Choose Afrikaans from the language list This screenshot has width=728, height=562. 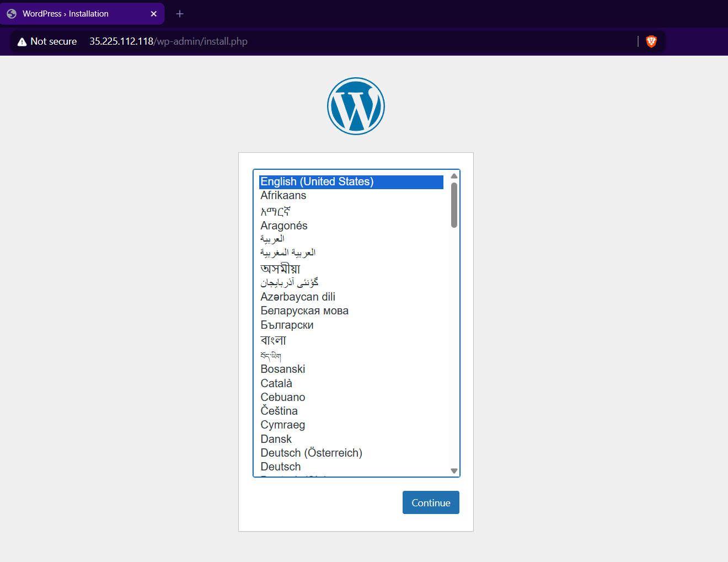click(283, 196)
